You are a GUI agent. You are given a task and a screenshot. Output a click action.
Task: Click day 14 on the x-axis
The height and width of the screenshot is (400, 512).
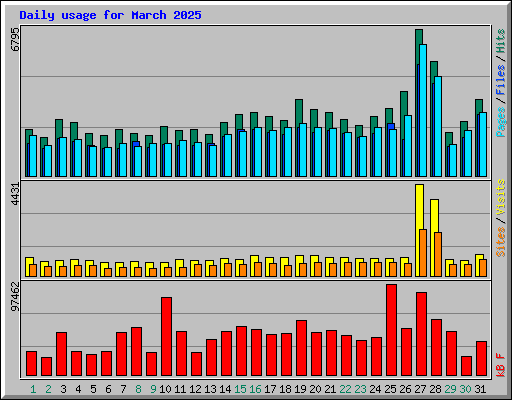point(225,389)
